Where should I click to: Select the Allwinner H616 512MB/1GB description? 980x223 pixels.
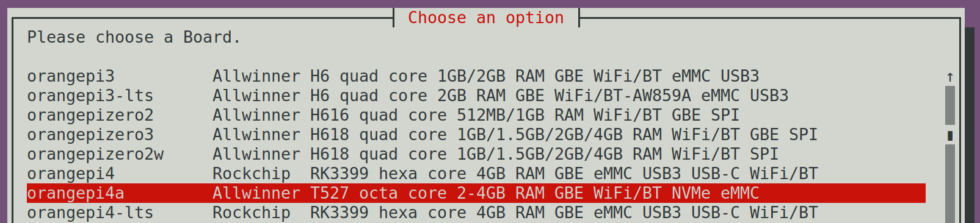476,116
